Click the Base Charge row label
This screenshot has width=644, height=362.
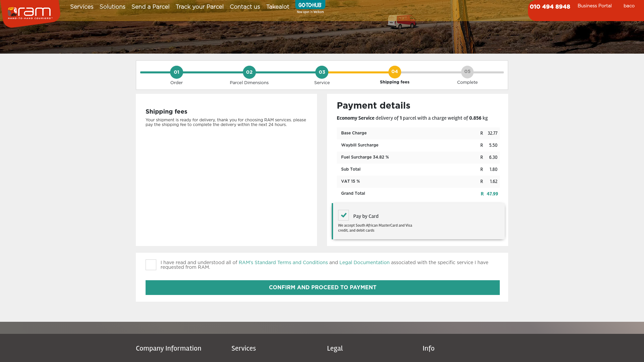tap(354, 133)
